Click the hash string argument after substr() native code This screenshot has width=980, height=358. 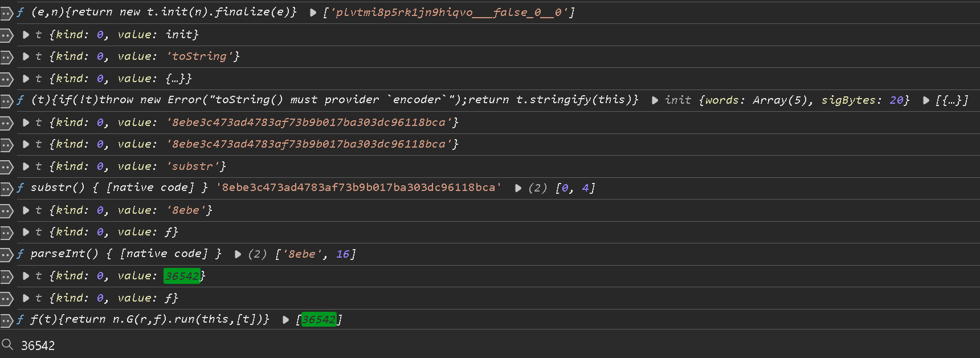pos(359,188)
